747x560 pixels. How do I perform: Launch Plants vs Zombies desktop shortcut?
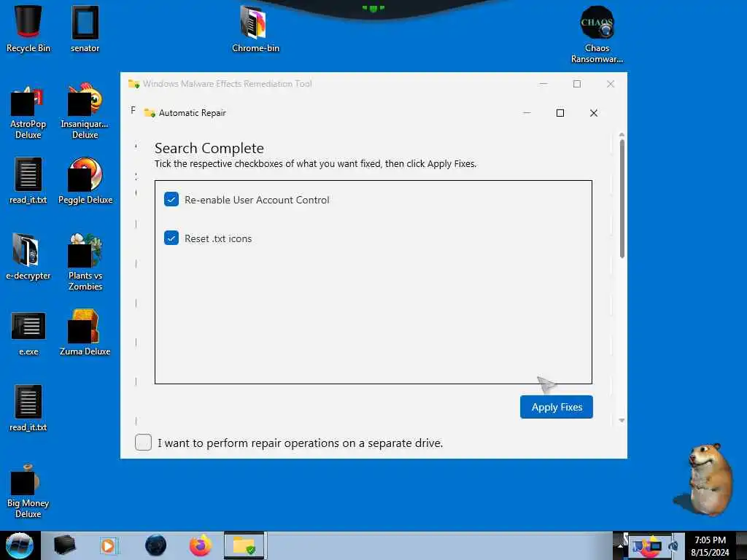click(x=85, y=261)
